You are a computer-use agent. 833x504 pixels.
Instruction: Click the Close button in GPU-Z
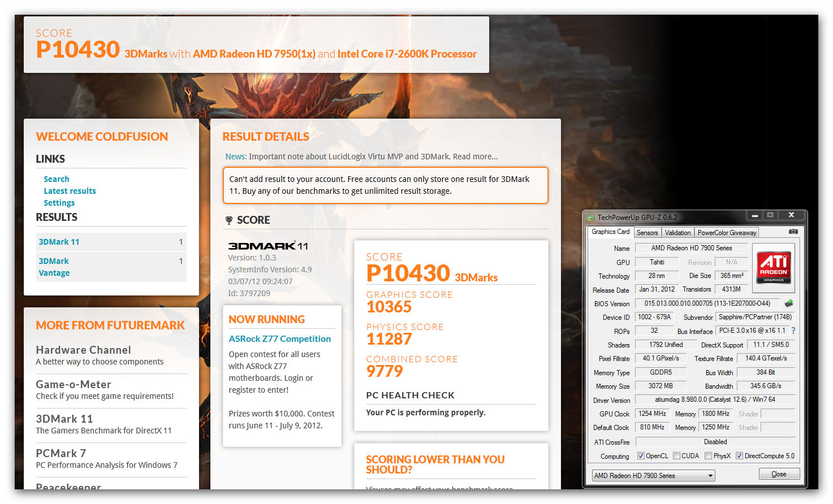tap(779, 474)
